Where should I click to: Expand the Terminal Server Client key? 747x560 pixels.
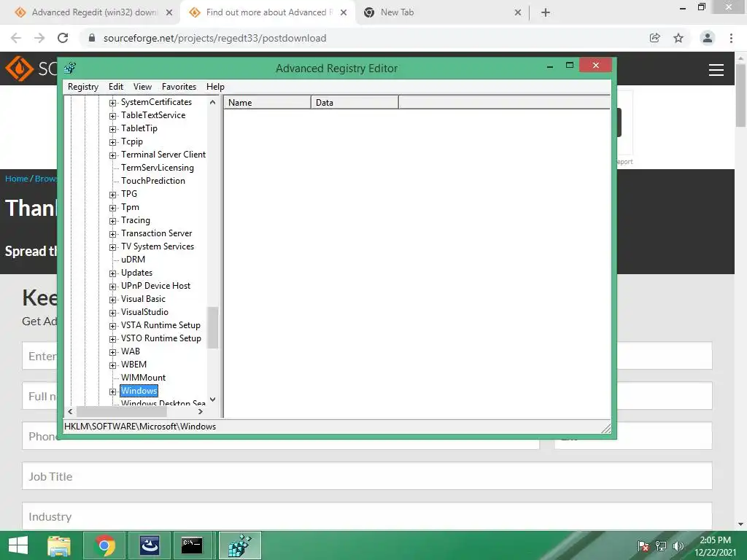[x=112, y=155]
